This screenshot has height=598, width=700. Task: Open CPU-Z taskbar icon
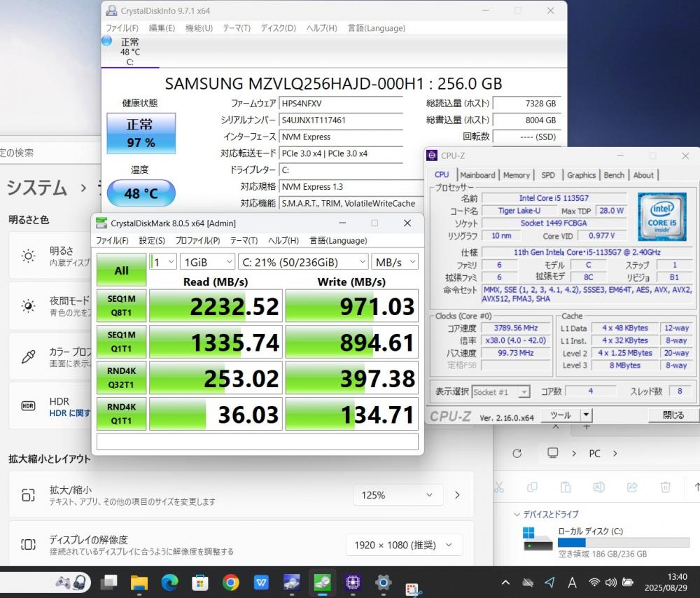pyautogui.click(x=353, y=583)
